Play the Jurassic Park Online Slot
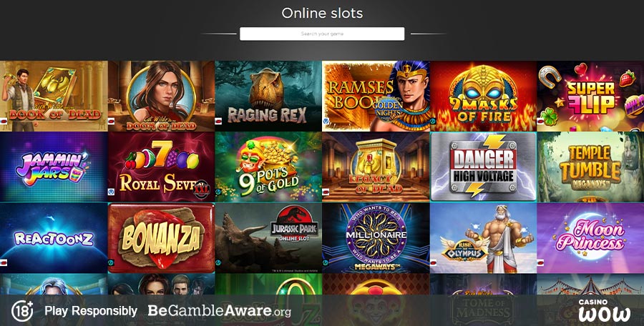This screenshot has height=326, width=644. [268, 238]
